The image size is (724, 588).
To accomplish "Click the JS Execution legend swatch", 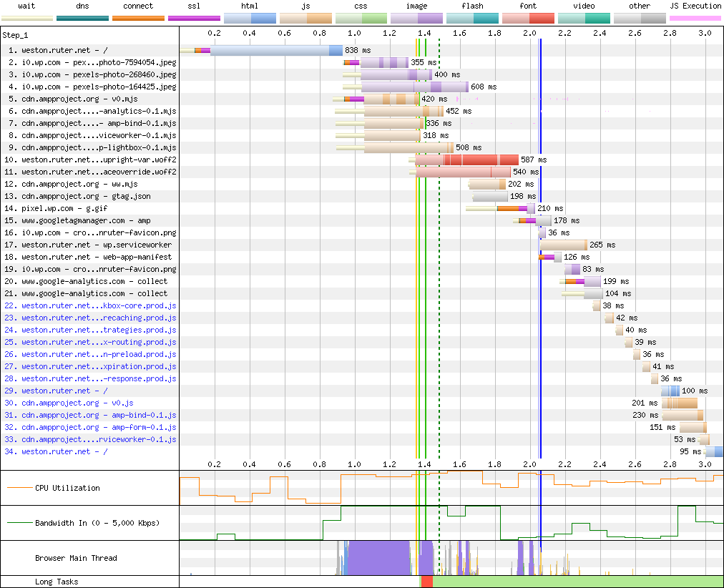I will (x=695, y=18).
